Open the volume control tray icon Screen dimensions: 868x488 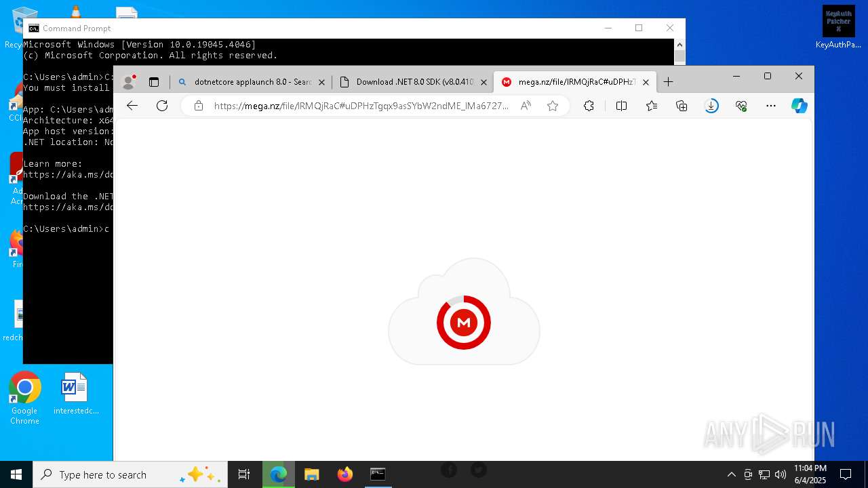(781, 474)
